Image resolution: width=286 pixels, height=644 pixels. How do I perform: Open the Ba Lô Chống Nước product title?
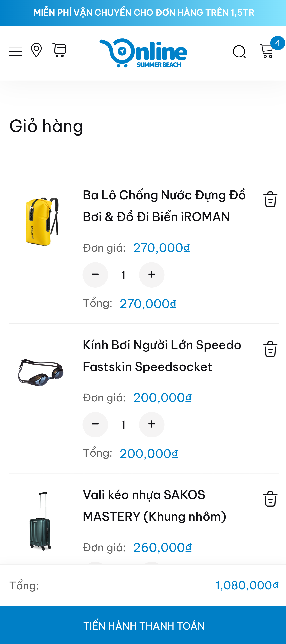[x=164, y=206]
